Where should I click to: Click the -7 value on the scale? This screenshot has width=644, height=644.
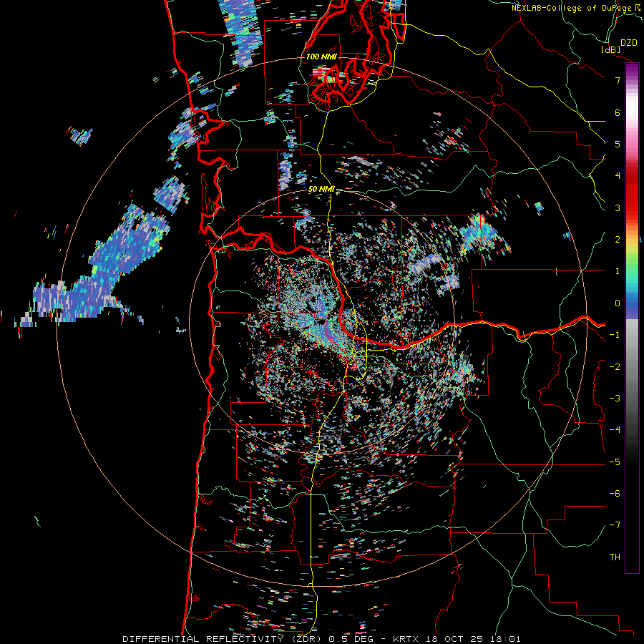[615, 525]
